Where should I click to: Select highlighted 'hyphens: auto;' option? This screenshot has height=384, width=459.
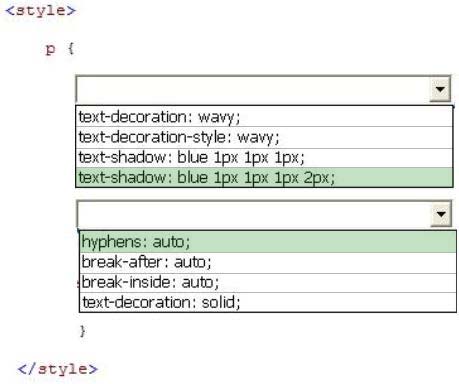tap(268, 242)
